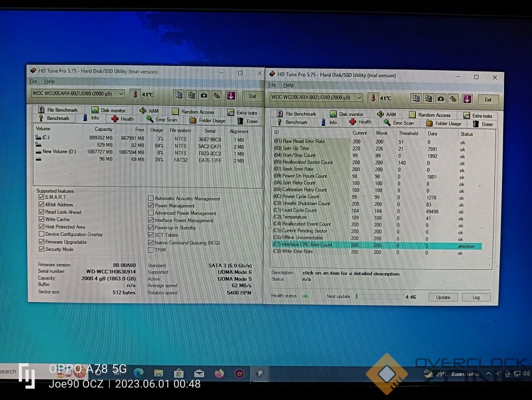Open the Log button

476,297
